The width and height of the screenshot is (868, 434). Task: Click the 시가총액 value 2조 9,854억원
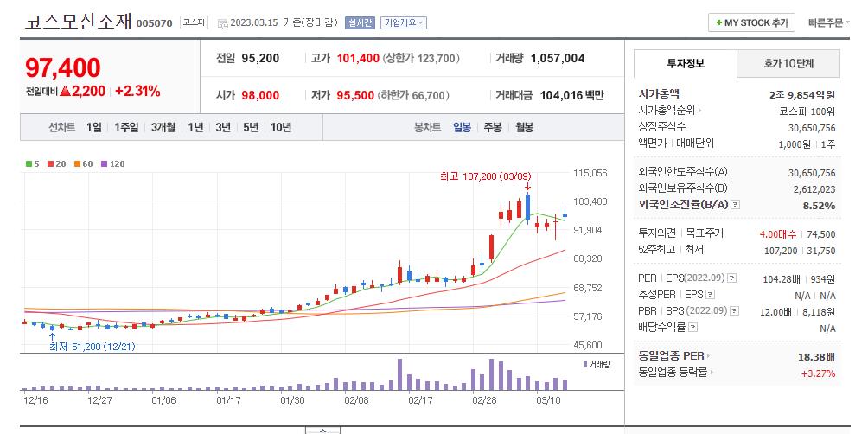point(802,94)
